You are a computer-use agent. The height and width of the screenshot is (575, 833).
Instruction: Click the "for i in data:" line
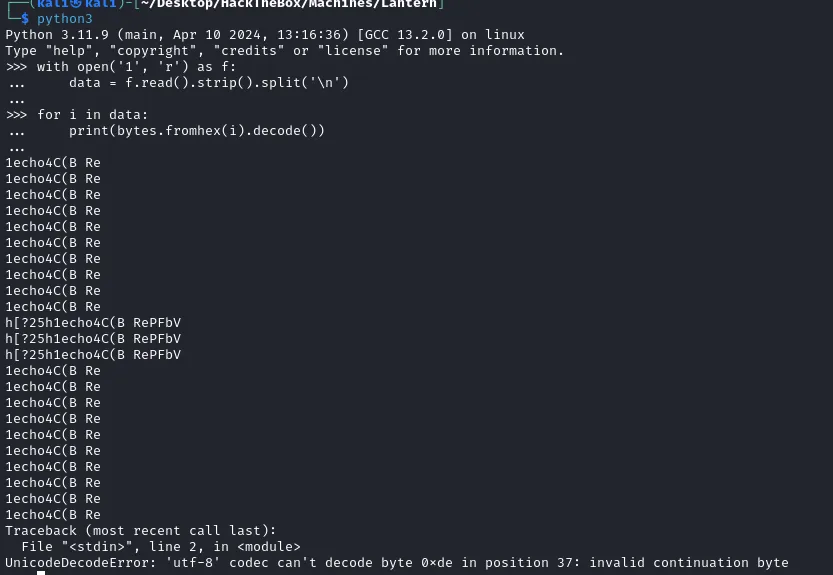pyautogui.click(x=92, y=115)
